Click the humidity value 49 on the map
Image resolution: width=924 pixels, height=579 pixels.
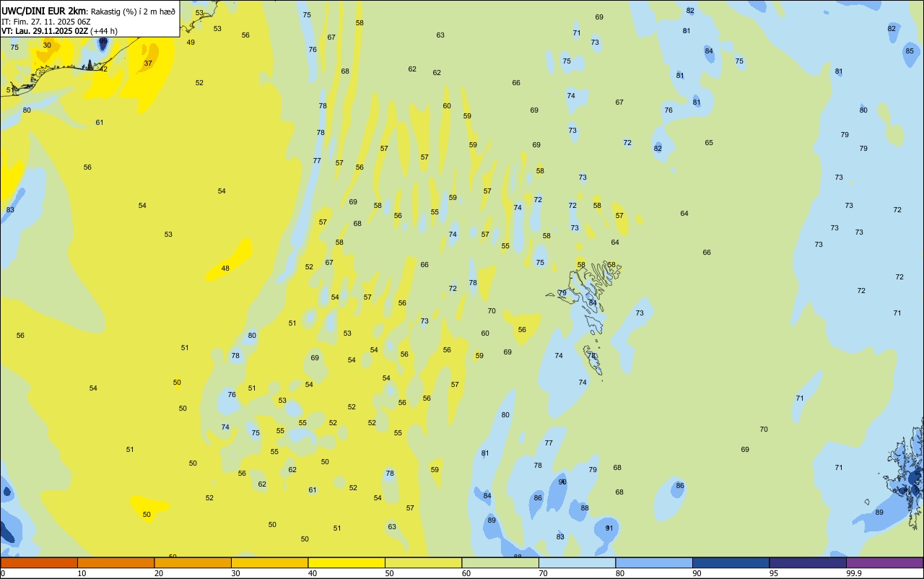tap(191, 42)
